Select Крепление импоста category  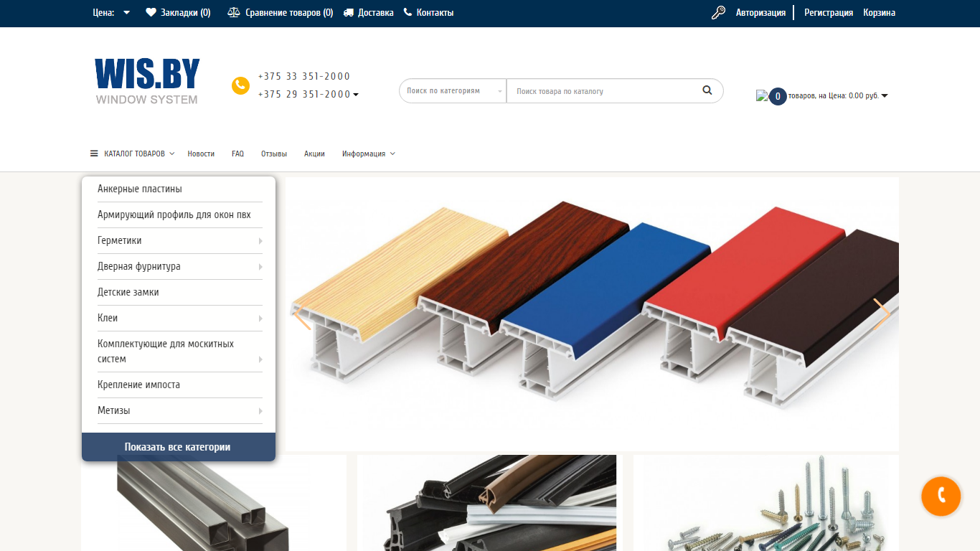[x=138, y=385]
